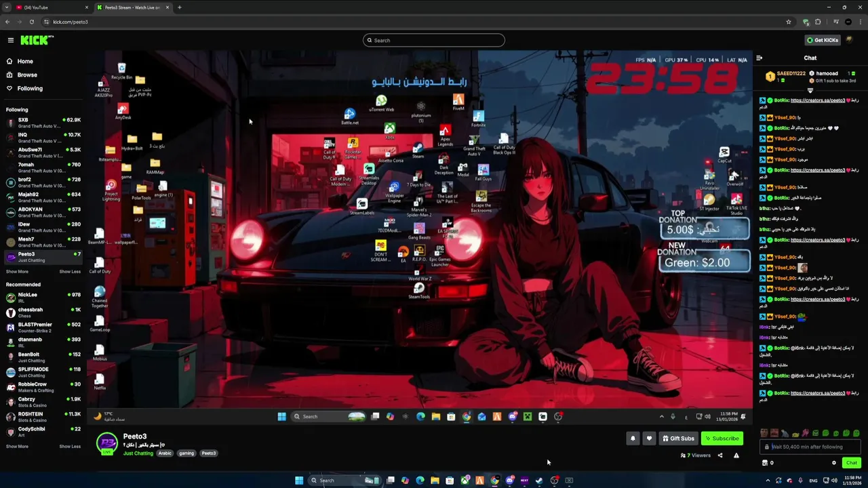The image size is (868, 488).
Task: Click the first creators.sa/peeto3 link in chat
Action: pyautogui.click(x=818, y=100)
